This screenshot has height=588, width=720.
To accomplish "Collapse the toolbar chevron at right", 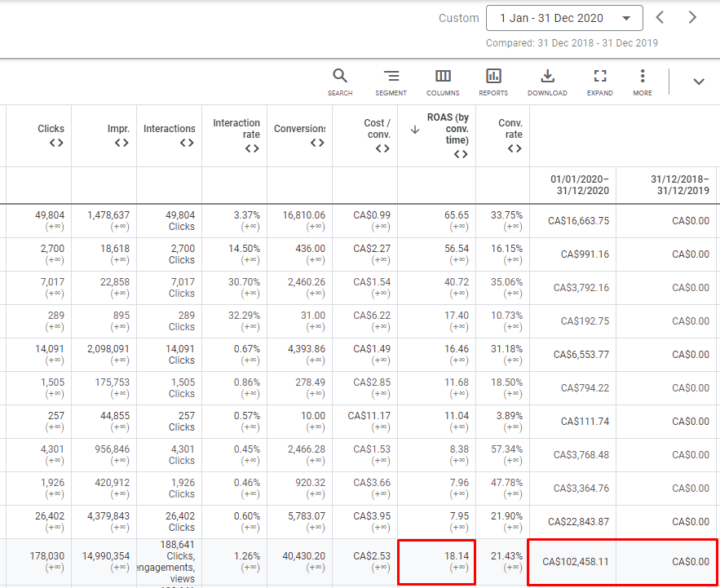I will click(x=699, y=82).
